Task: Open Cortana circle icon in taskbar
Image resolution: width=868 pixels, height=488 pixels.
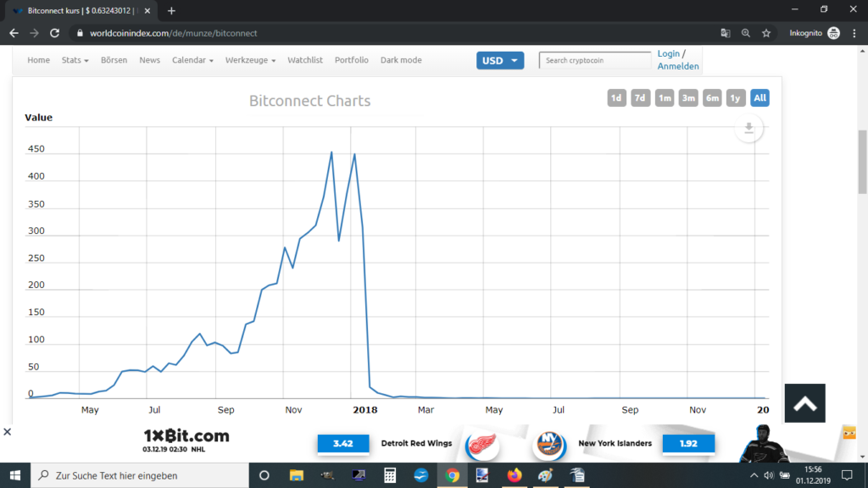Action: 264,475
